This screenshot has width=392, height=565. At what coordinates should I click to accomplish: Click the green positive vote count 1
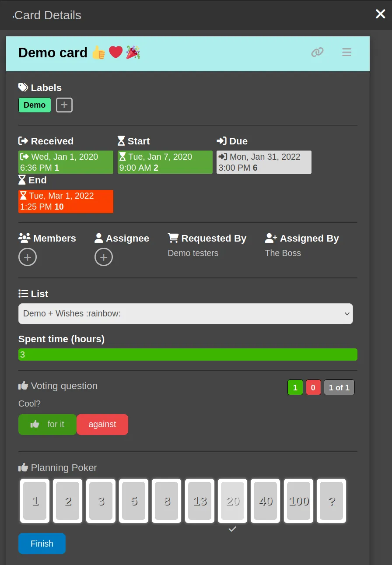pyautogui.click(x=295, y=388)
